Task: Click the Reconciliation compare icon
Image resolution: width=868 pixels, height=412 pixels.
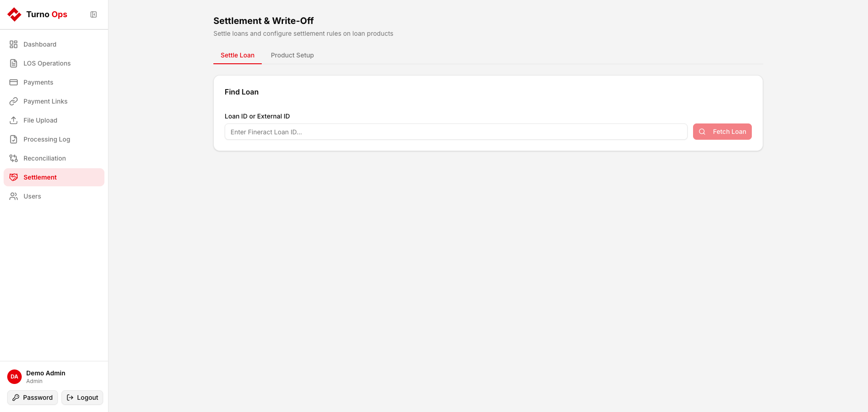Action: point(14,158)
